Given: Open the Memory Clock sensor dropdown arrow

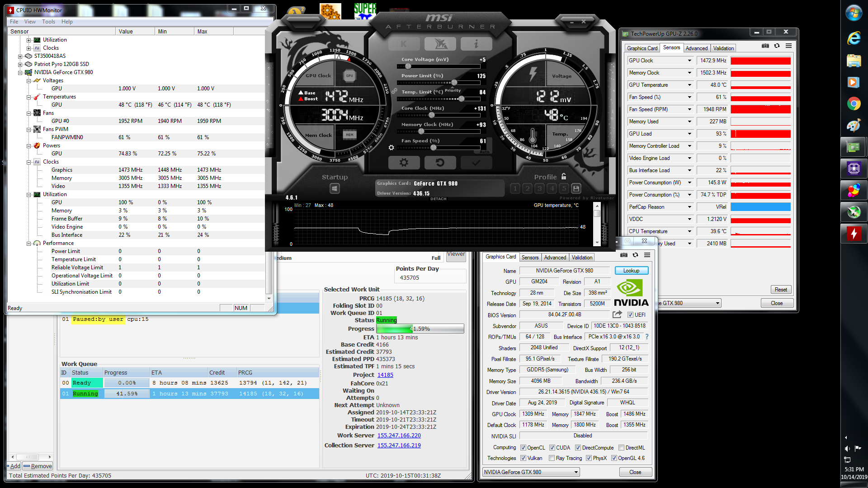Looking at the screenshot, I should point(689,73).
